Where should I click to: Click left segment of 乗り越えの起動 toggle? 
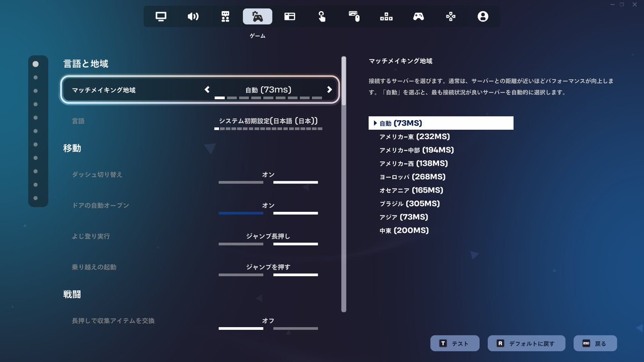pos(241,275)
